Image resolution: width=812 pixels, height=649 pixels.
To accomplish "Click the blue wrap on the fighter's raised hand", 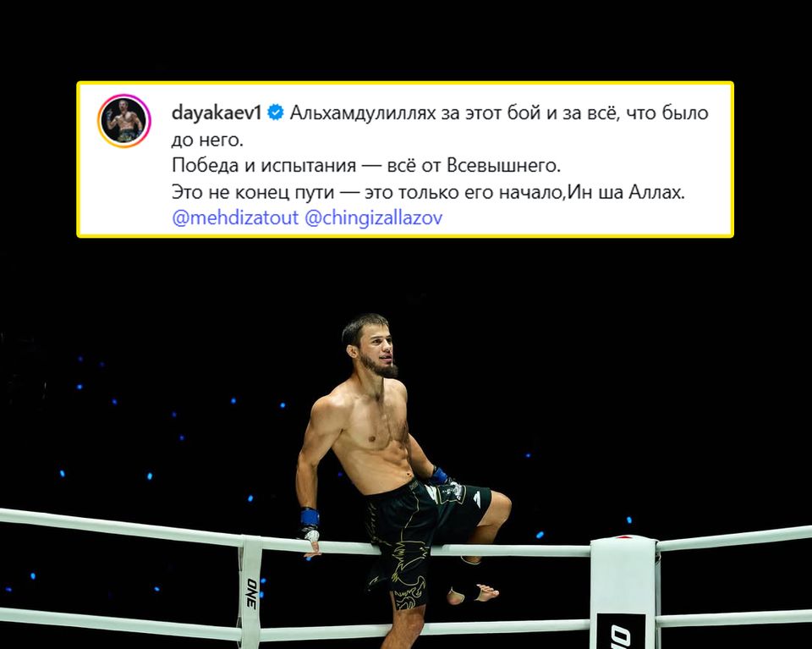I will click(x=439, y=476).
